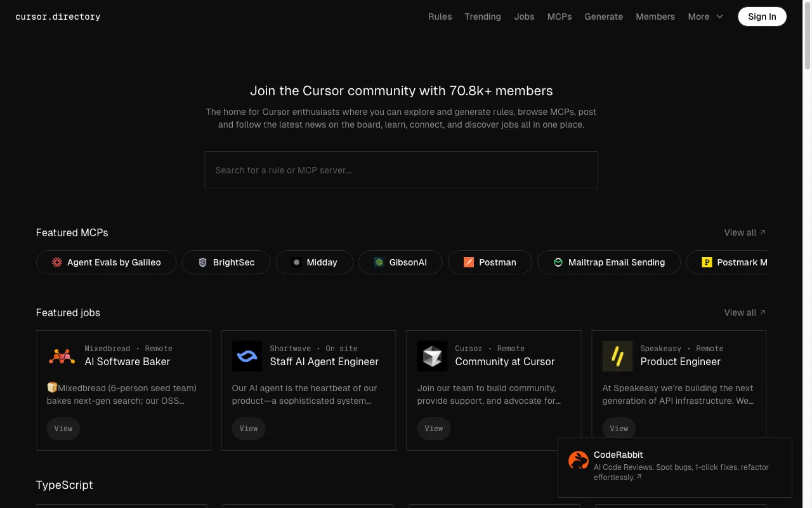Click the yellow Postmark icon
This screenshot has width=812, height=508.
pyautogui.click(x=707, y=262)
